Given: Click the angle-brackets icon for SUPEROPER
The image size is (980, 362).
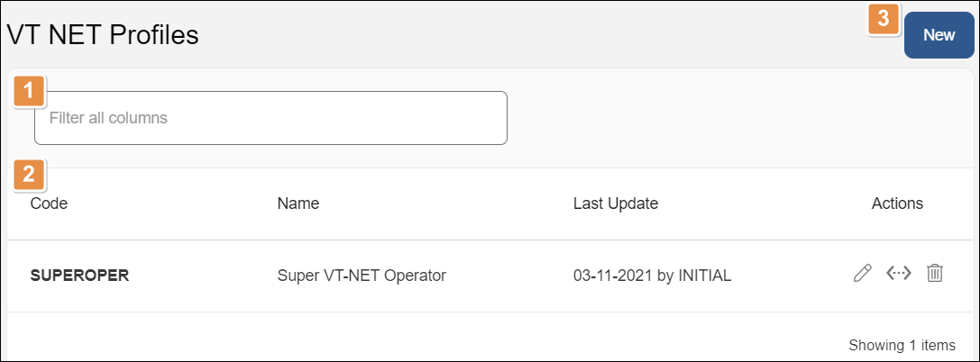Looking at the screenshot, I should (x=899, y=273).
